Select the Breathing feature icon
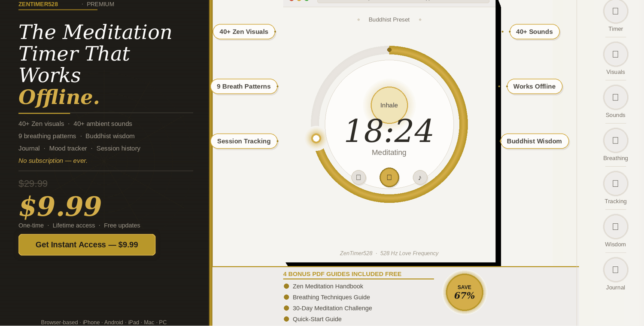This screenshot has height=326, width=644. [x=615, y=140]
